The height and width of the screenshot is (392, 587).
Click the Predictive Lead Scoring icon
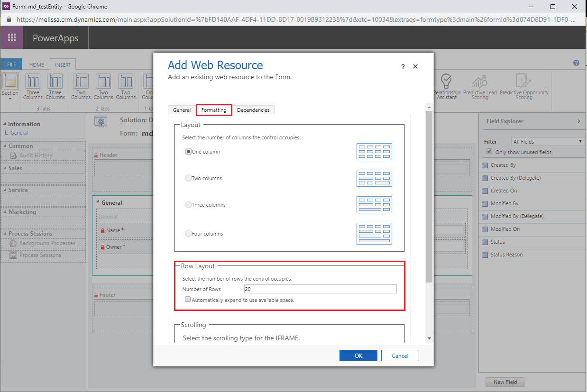pyautogui.click(x=479, y=86)
